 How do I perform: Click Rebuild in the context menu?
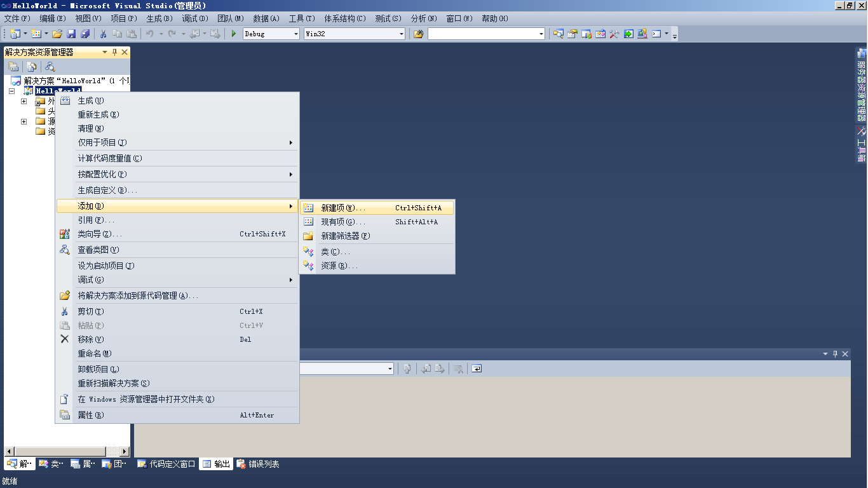[x=177, y=114]
